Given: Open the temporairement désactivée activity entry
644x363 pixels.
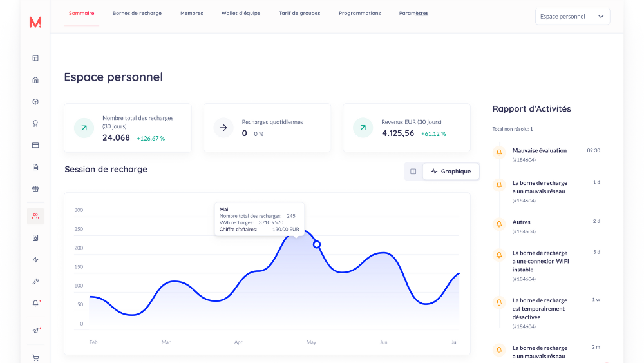Looking at the screenshot, I should point(546,313).
